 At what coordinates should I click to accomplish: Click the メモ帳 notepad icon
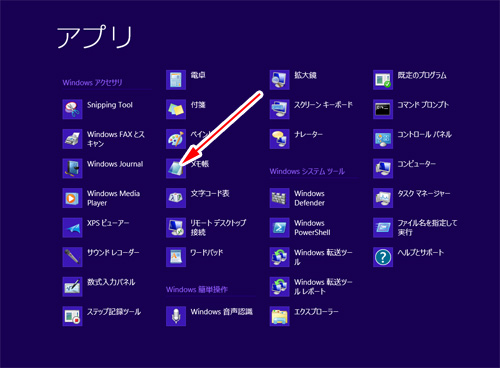pos(176,168)
